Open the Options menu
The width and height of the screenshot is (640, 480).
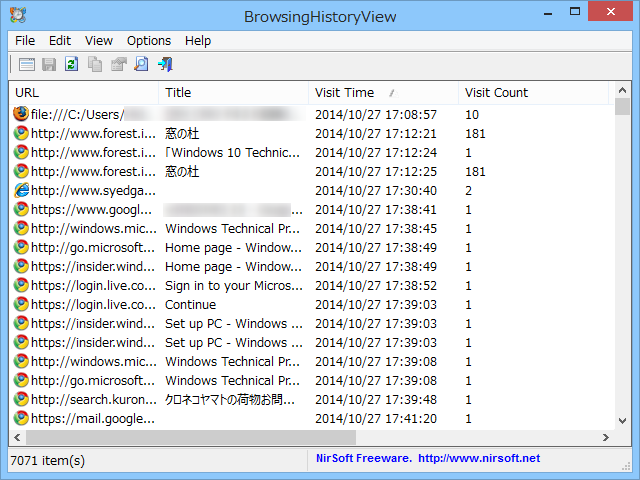[x=149, y=41]
